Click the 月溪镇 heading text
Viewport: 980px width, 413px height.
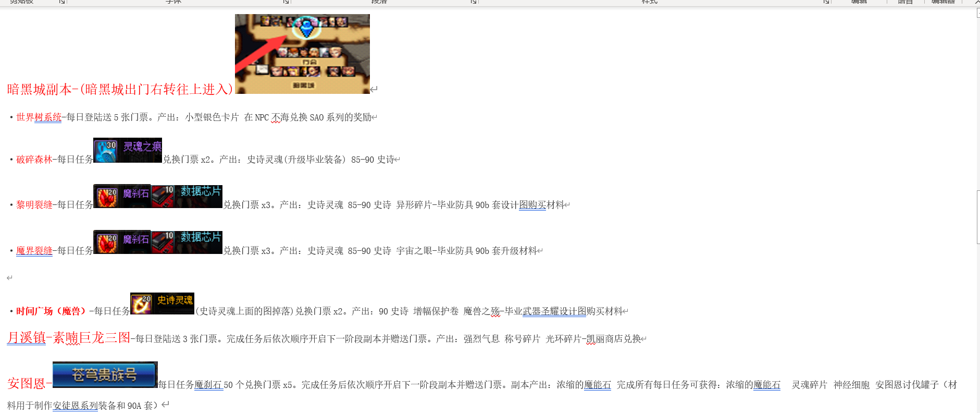pyautogui.click(x=26, y=338)
